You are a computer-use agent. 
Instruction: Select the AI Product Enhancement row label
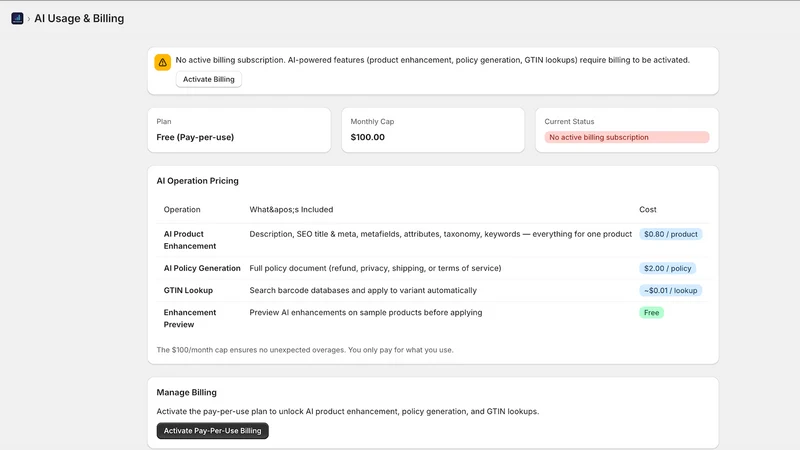189,240
